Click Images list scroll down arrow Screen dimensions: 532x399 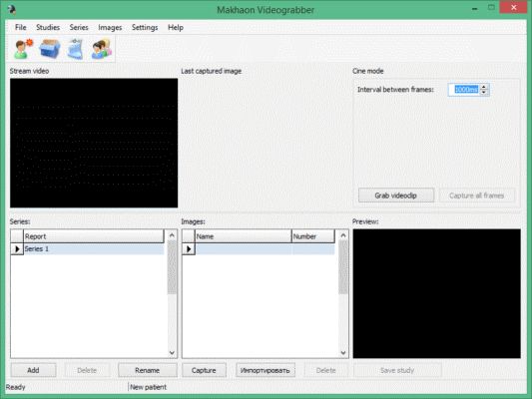(343, 352)
